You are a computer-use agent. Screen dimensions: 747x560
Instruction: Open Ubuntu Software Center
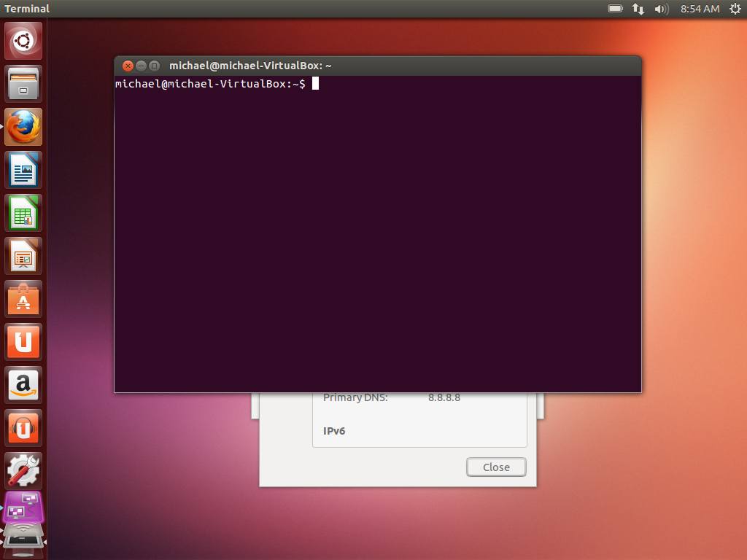point(23,299)
